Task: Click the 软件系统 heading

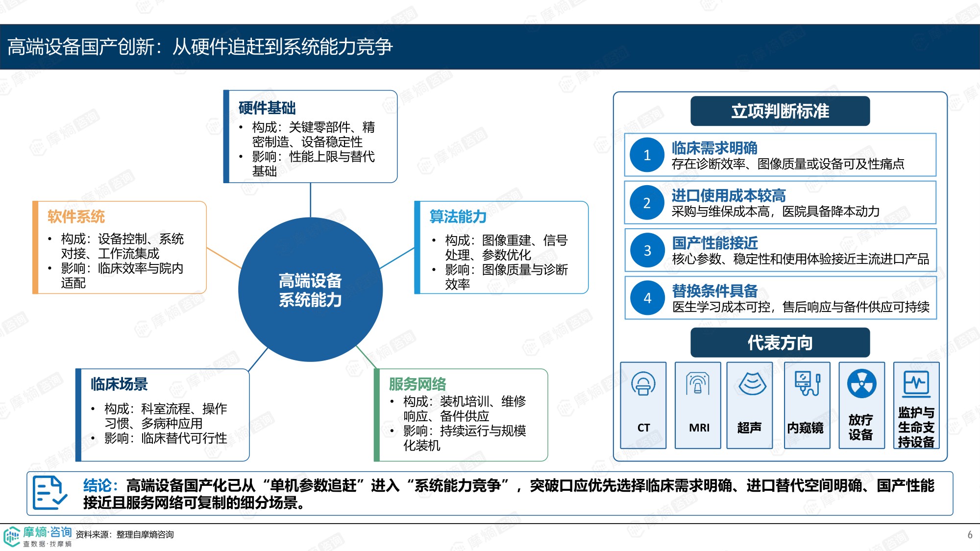Action: click(x=76, y=216)
